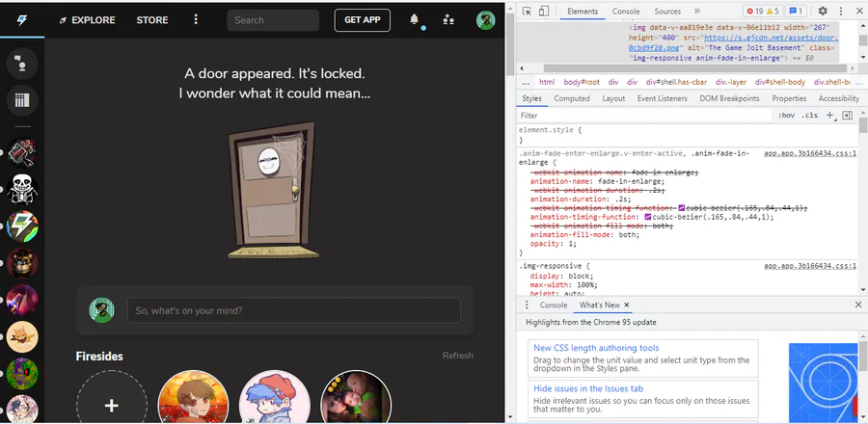Viewport: 868px width, 424px height.
Task: Expand the breadcrumb ellipsis in the Elements panel
Action: (x=526, y=82)
